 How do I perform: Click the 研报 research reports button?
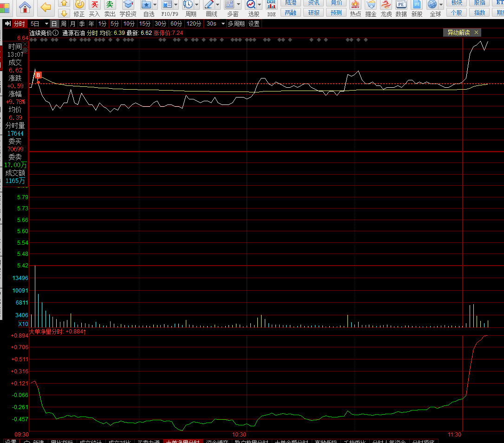click(x=314, y=13)
